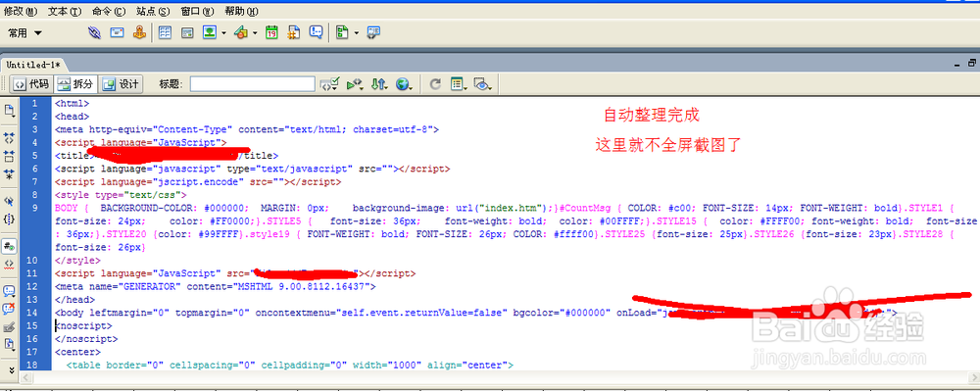Open the 命令 menu
Screen dimensions: 980x391
point(108,11)
